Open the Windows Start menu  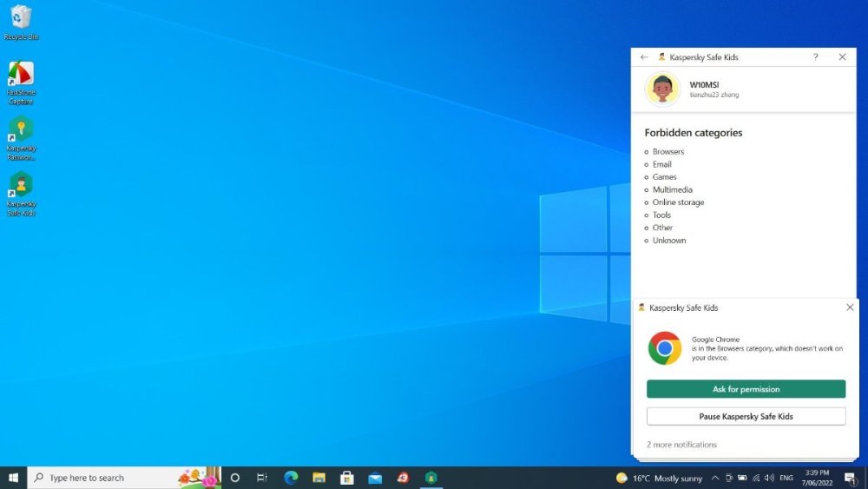(13, 478)
